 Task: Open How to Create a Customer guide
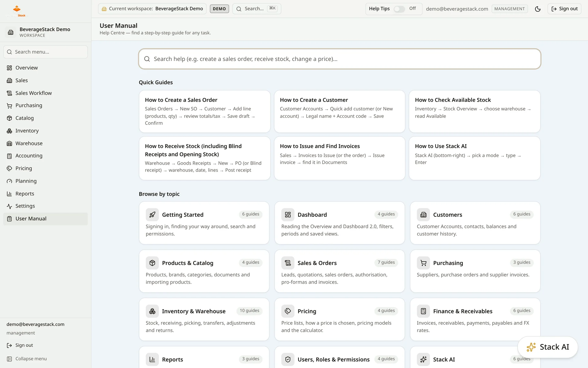[340, 111]
